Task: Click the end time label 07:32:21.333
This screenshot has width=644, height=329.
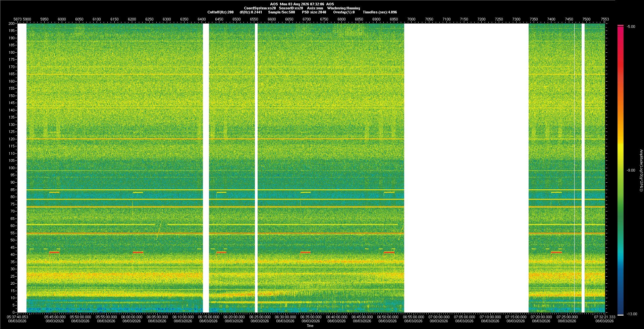Action: pyautogui.click(x=605, y=317)
